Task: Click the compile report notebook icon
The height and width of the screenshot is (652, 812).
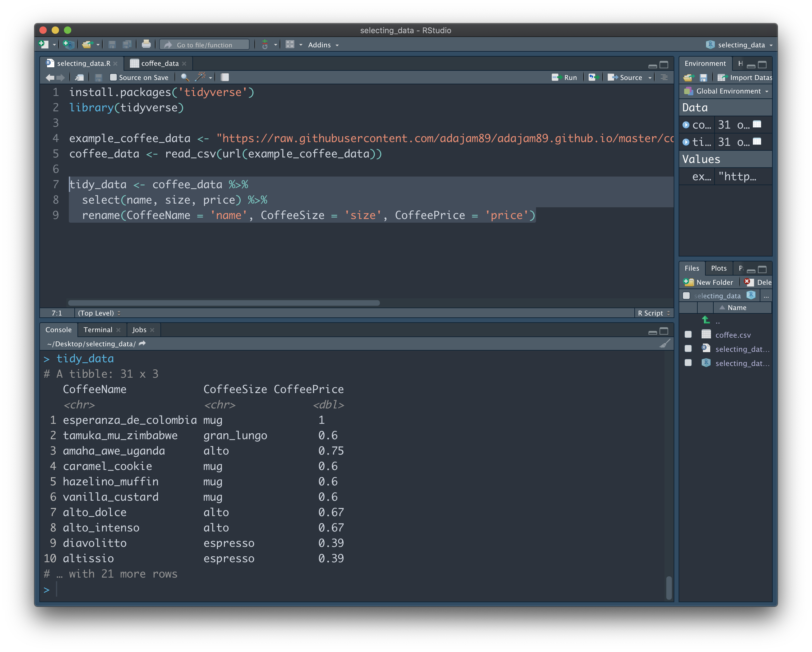Action: coord(224,77)
